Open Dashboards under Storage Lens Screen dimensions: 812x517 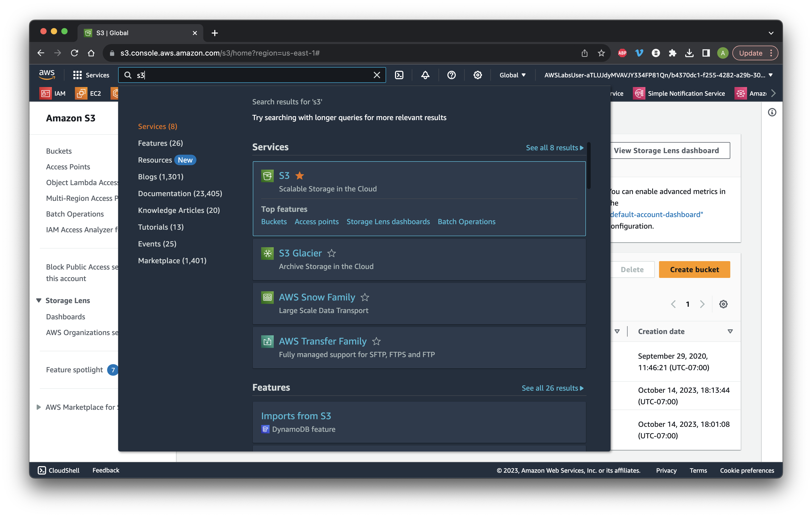(x=65, y=316)
